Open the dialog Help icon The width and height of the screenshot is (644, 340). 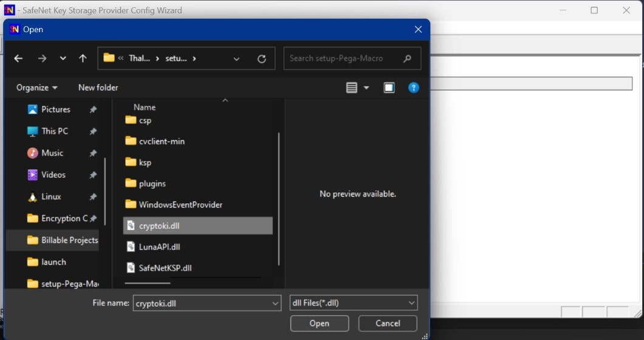click(x=414, y=87)
